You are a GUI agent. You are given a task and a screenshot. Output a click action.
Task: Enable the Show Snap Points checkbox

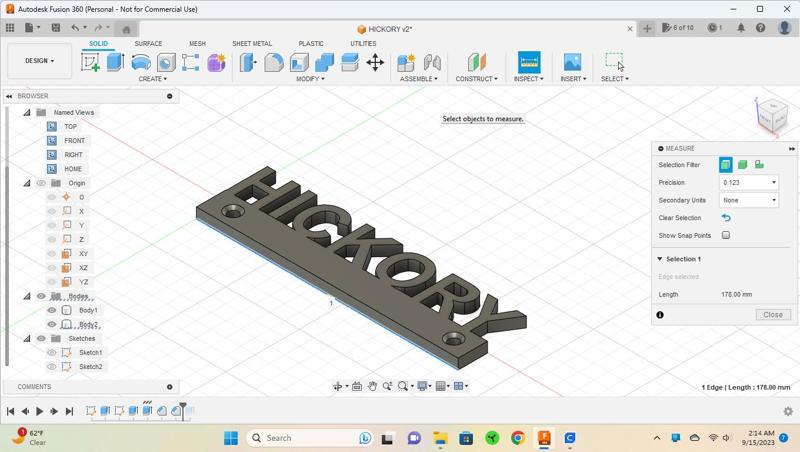[x=726, y=236]
